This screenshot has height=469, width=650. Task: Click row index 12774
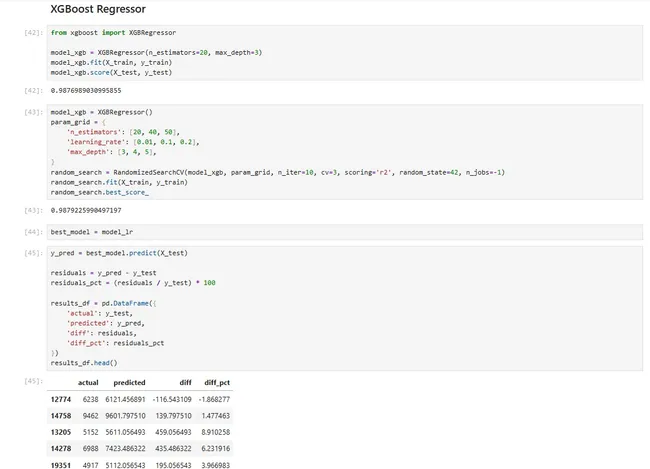(61, 399)
